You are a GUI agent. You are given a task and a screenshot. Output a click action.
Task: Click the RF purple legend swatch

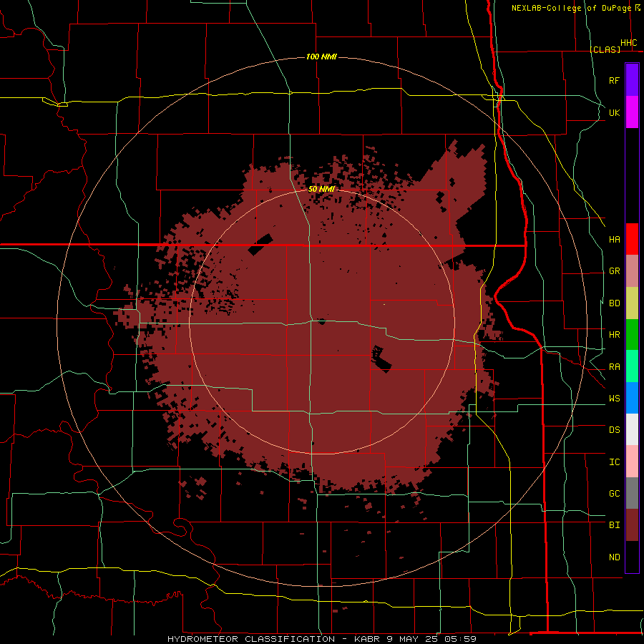(x=632, y=79)
